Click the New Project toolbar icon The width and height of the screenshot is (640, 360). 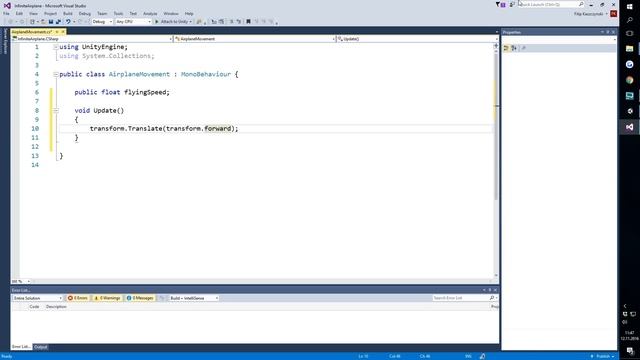click(32, 22)
